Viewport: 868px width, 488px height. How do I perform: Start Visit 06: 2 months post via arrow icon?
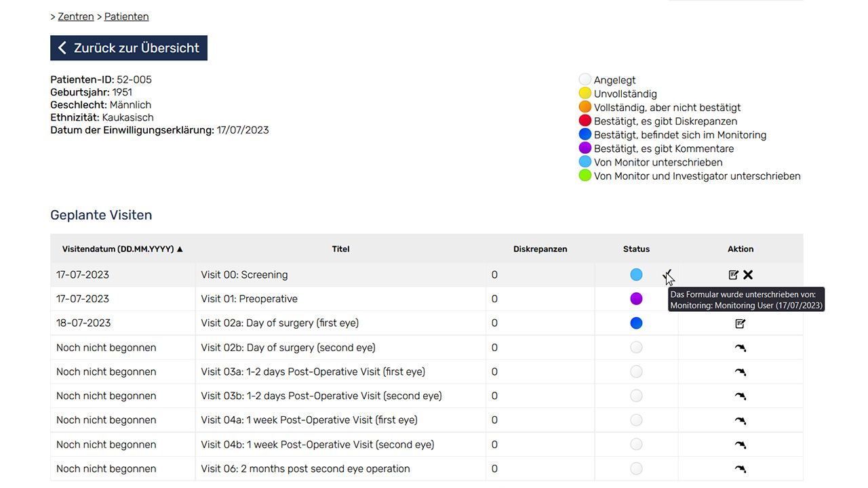point(741,469)
